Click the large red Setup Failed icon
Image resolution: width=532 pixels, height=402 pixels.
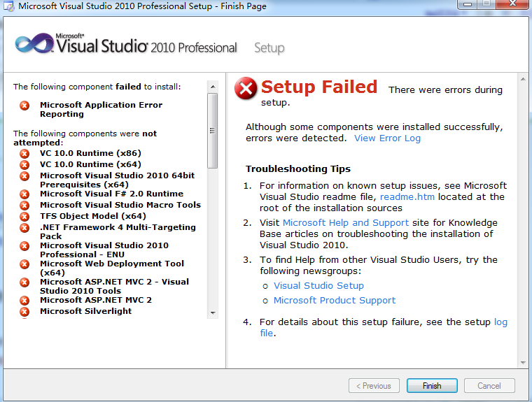tap(246, 89)
